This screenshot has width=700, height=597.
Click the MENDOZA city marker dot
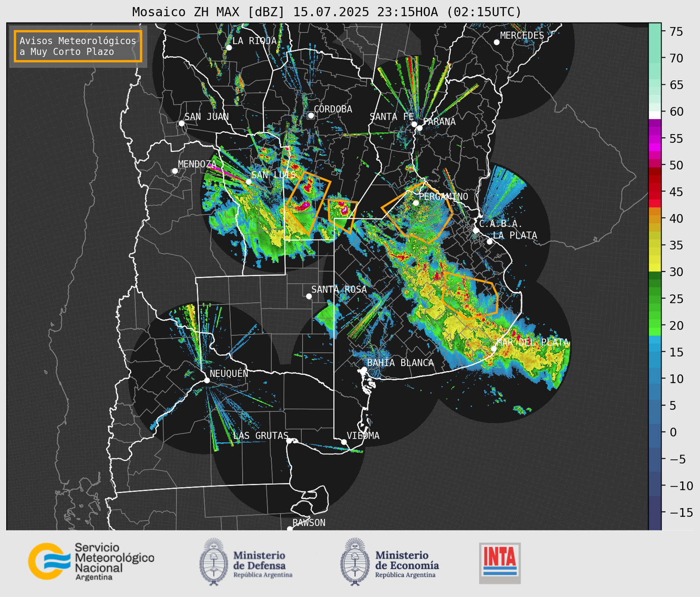click(175, 171)
